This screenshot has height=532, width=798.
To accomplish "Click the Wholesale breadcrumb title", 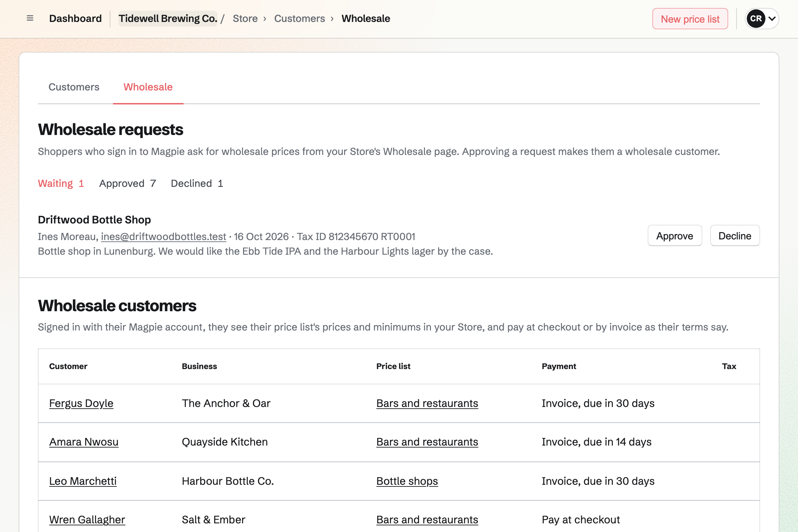I will [366, 19].
